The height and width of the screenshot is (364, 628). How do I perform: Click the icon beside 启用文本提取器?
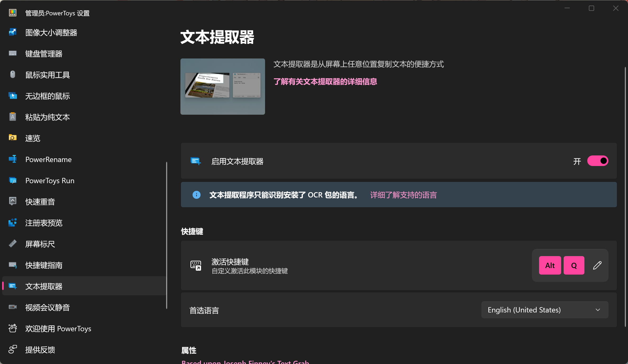pos(196,161)
